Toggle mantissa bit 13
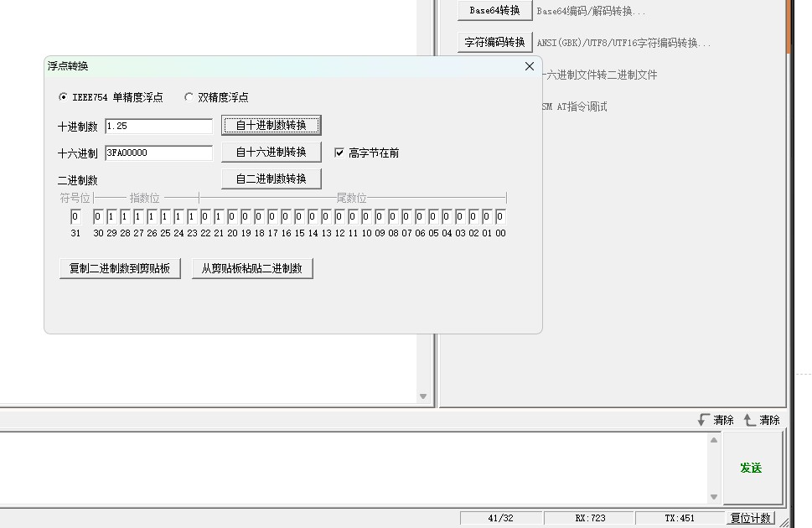 coord(326,216)
